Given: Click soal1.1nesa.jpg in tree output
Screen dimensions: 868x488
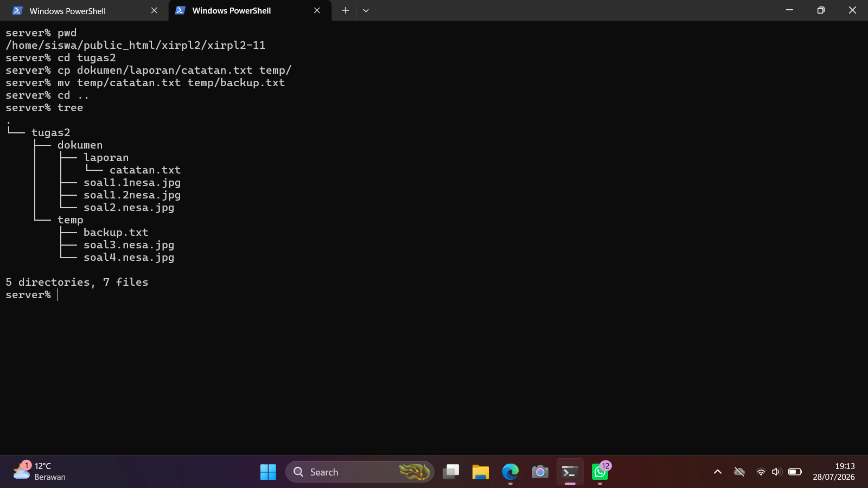Looking at the screenshot, I should pyautogui.click(x=132, y=183).
